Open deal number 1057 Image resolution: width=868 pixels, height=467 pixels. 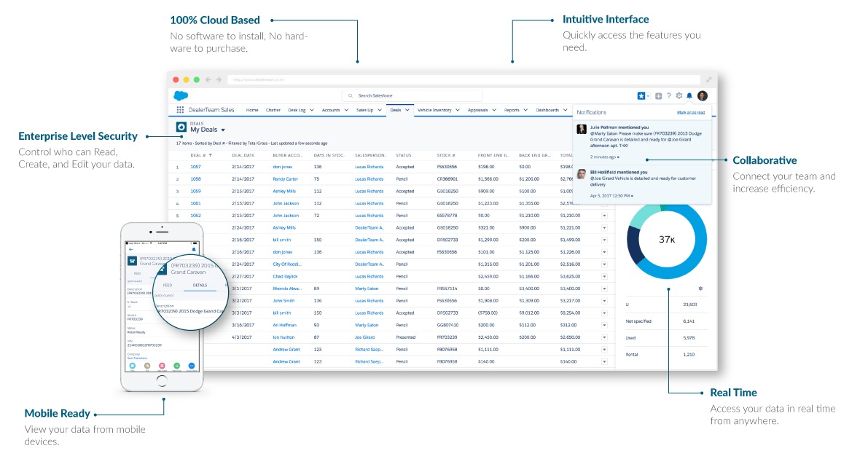coord(195,167)
